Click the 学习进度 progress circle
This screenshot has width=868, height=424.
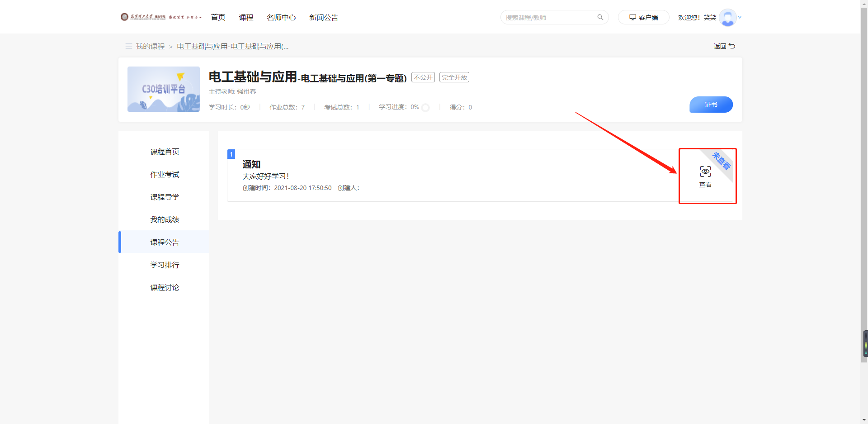(425, 107)
